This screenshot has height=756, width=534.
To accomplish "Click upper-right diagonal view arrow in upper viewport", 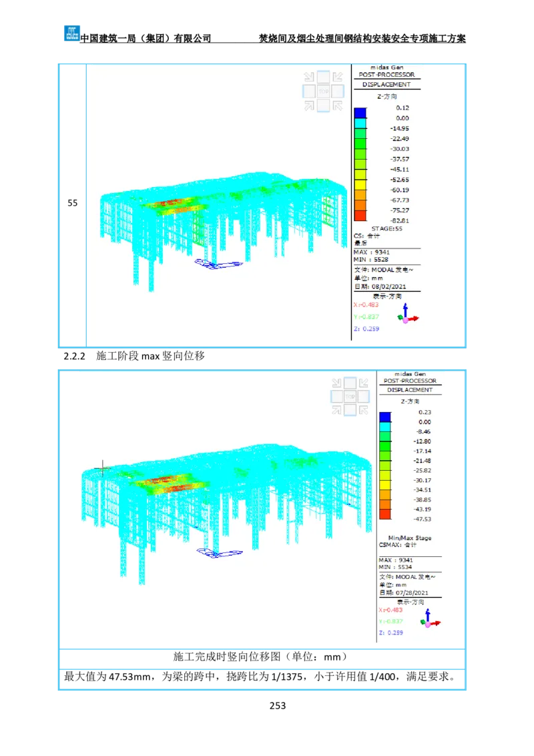I will click(x=337, y=77).
